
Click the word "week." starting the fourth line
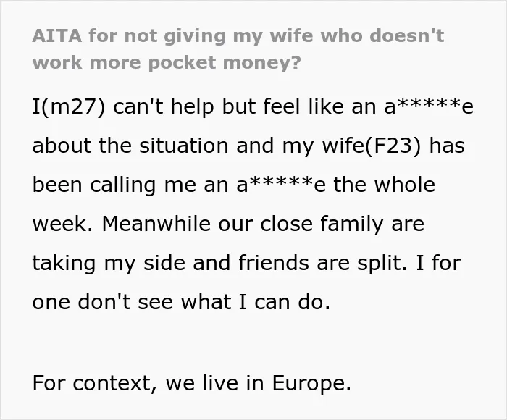point(62,224)
